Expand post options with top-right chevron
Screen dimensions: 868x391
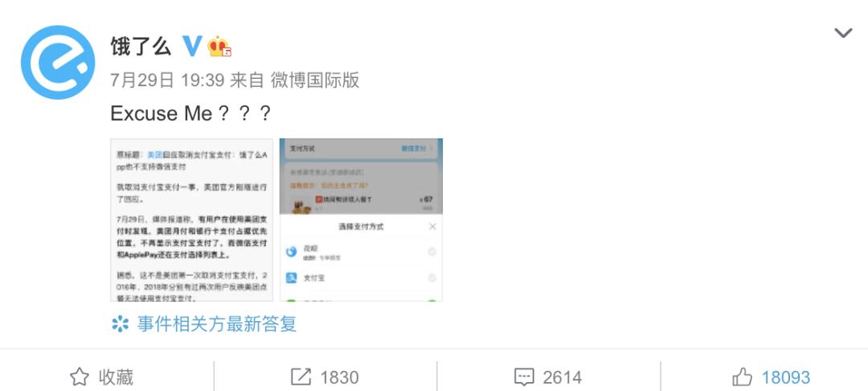coord(843,33)
